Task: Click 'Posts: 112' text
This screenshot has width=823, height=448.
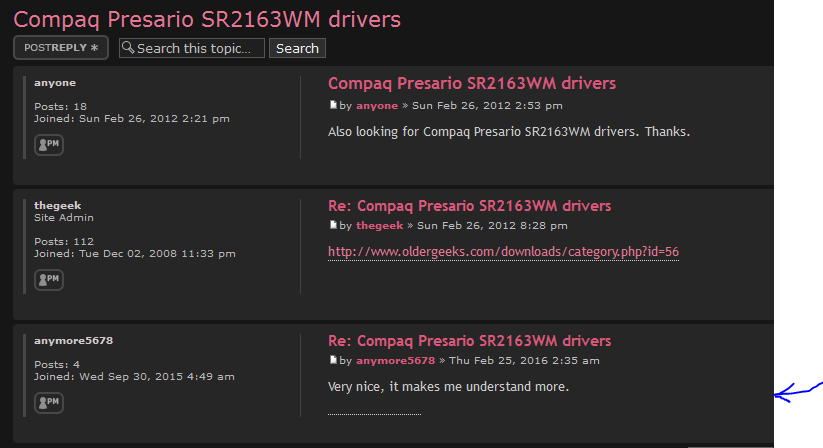Action: pos(64,241)
